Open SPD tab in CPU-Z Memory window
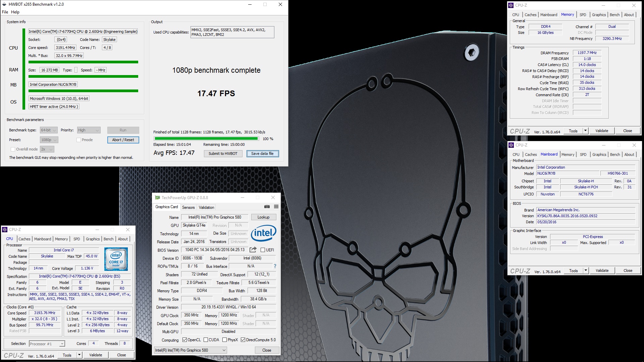The image size is (644, 362). point(583,15)
